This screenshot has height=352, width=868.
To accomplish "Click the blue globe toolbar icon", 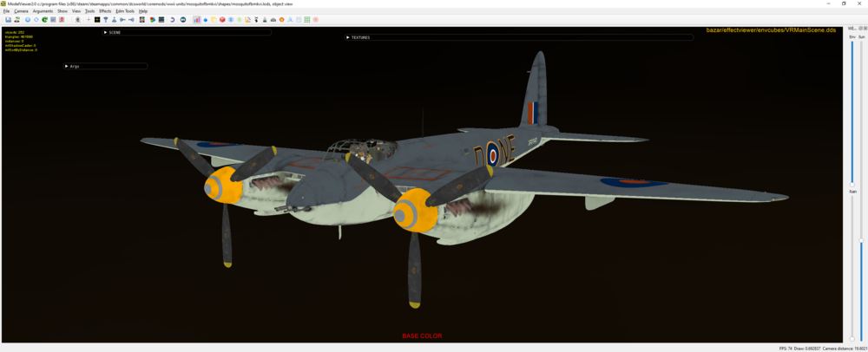I will pos(28,19).
